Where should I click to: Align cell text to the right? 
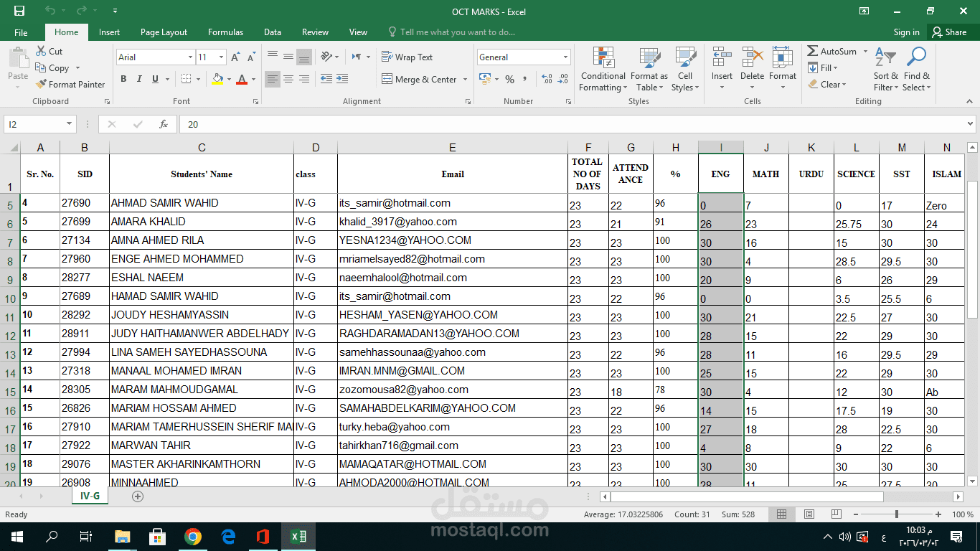click(303, 79)
